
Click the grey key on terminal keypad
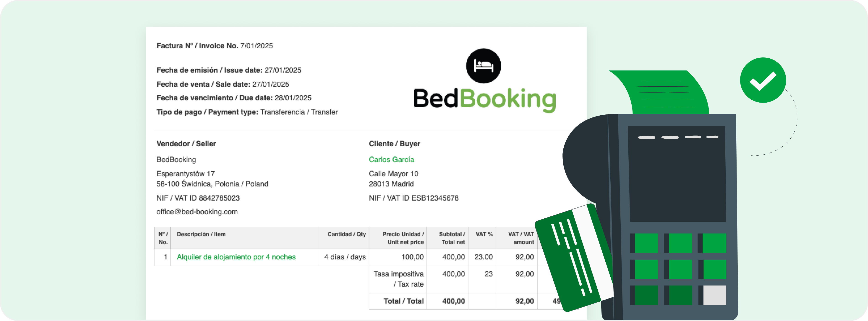pos(714,295)
